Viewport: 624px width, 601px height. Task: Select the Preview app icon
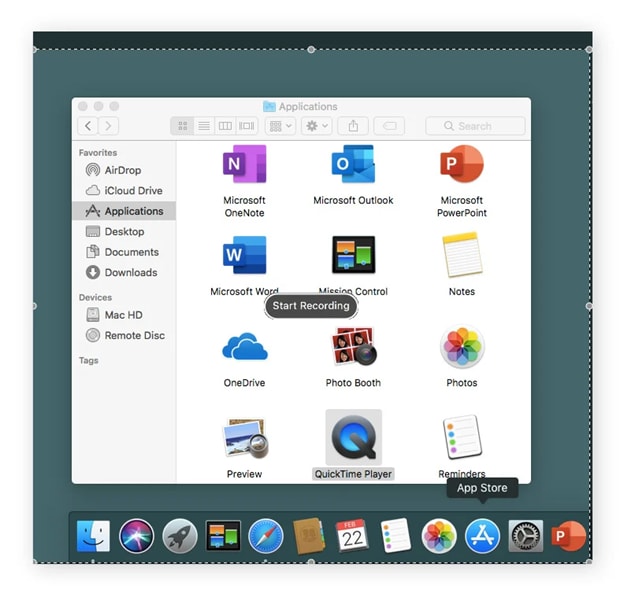coord(244,438)
